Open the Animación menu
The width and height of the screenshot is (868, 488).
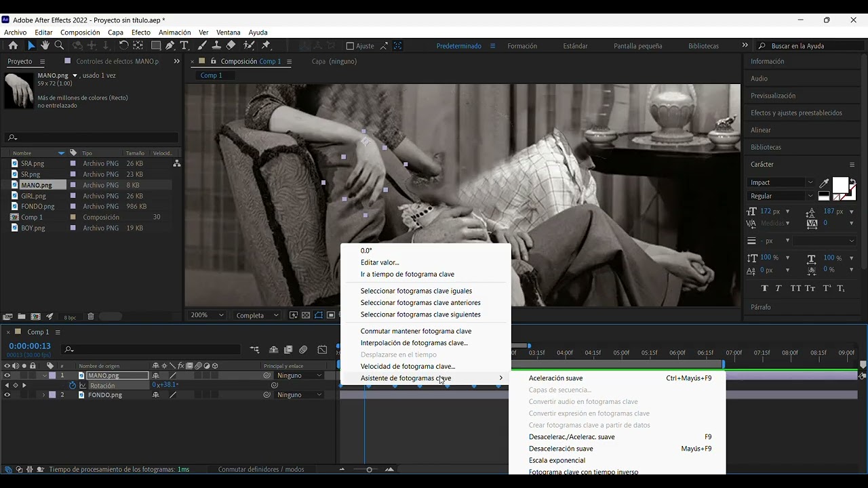point(174,32)
